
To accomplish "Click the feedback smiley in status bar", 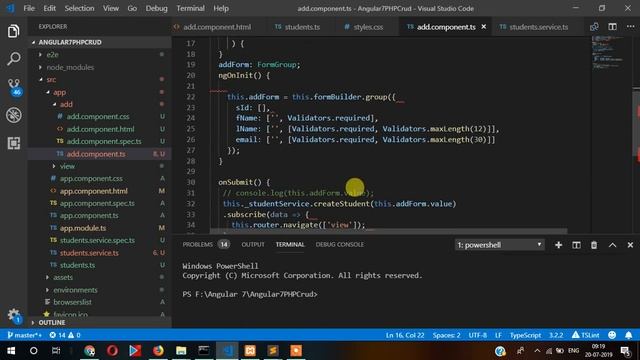I will 612,335.
